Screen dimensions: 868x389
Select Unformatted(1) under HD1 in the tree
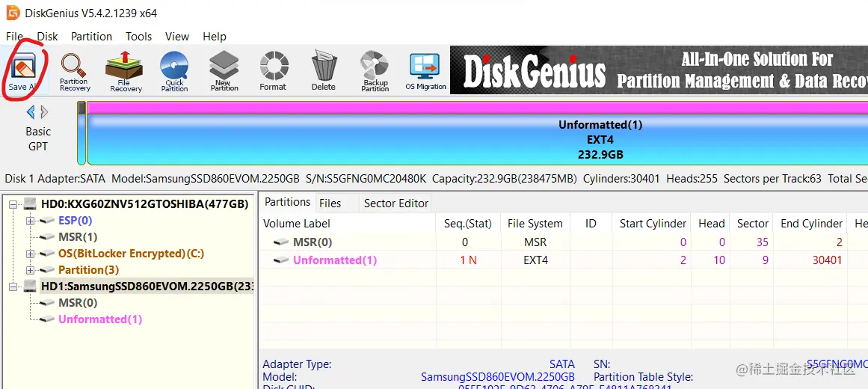coord(100,319)
